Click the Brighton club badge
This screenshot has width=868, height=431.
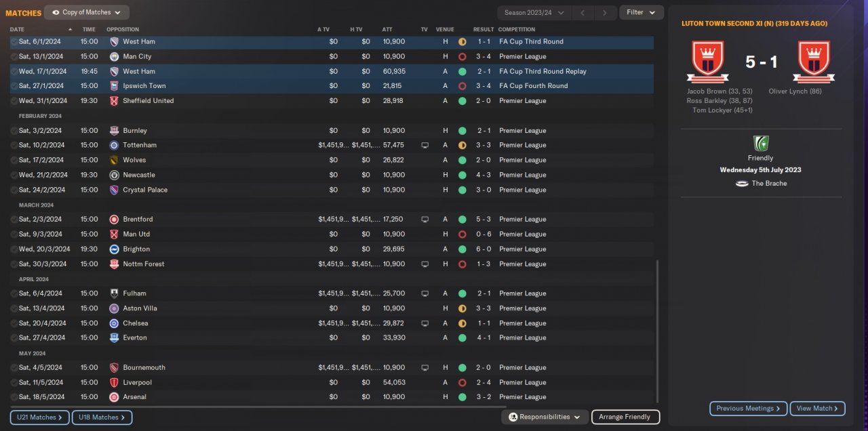coord(114,249)
